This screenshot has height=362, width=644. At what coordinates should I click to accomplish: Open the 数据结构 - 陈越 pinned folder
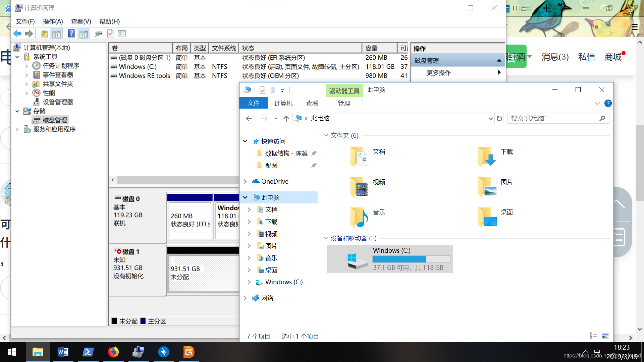coord(286,154)
